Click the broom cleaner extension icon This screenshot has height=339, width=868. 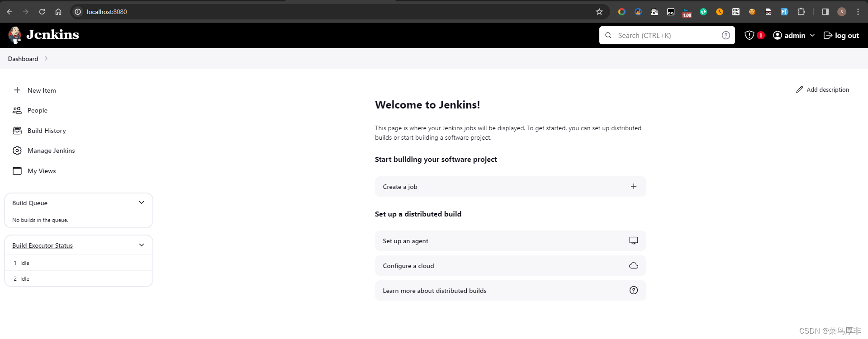click(638, 12)
